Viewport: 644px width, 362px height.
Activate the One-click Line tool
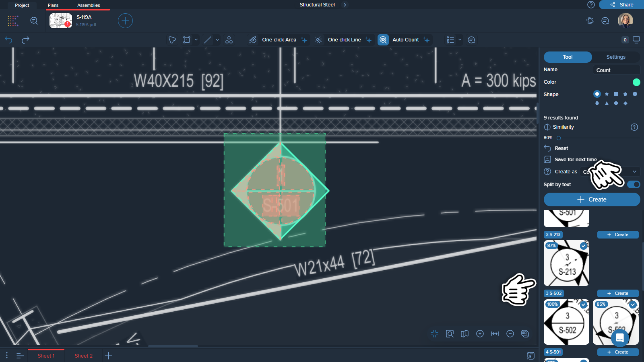[343, 40]
